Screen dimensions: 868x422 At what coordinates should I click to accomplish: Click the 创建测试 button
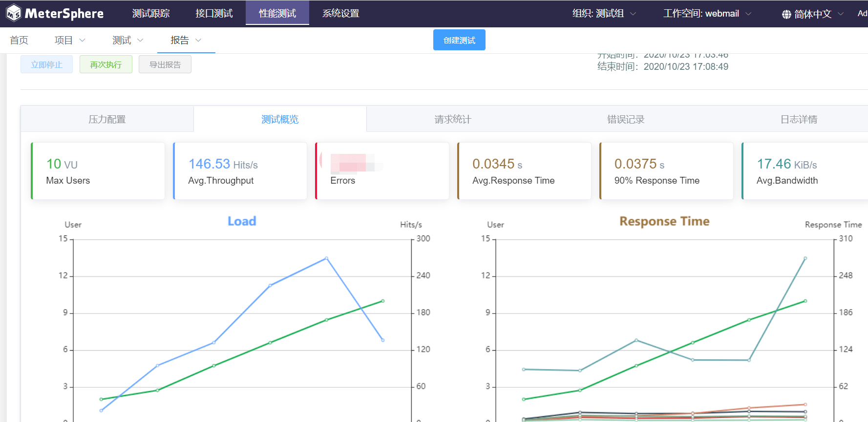coord(459,40)
